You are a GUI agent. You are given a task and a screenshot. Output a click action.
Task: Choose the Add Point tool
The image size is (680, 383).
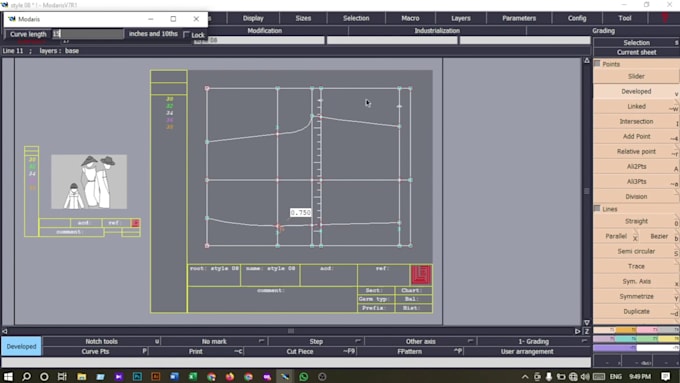pyautogui.click(x=636, y=136)
